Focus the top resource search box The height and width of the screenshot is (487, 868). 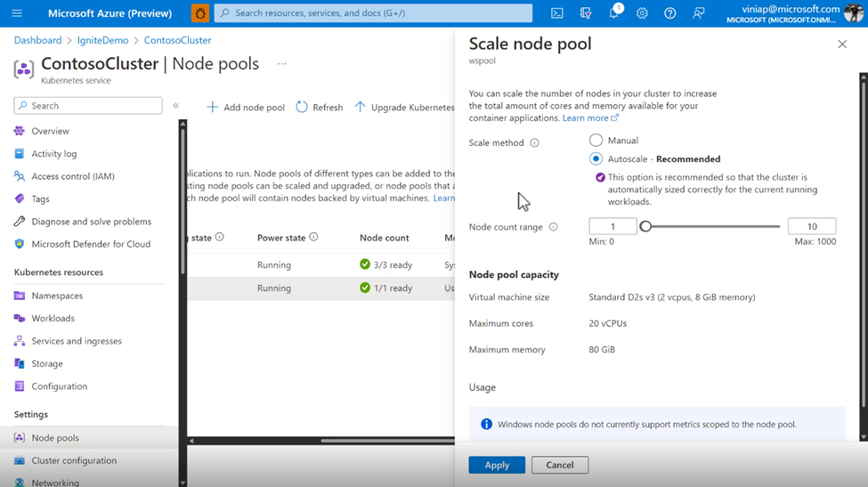pyautogui.click(x=374, y=12)
